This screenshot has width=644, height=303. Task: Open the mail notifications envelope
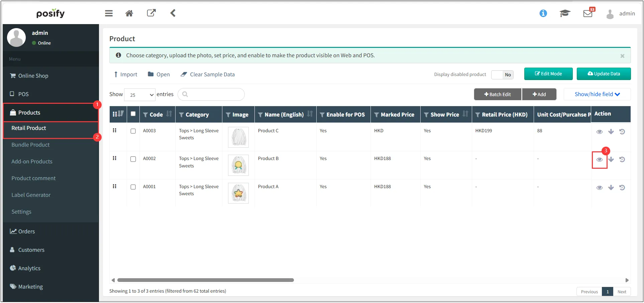587,14
